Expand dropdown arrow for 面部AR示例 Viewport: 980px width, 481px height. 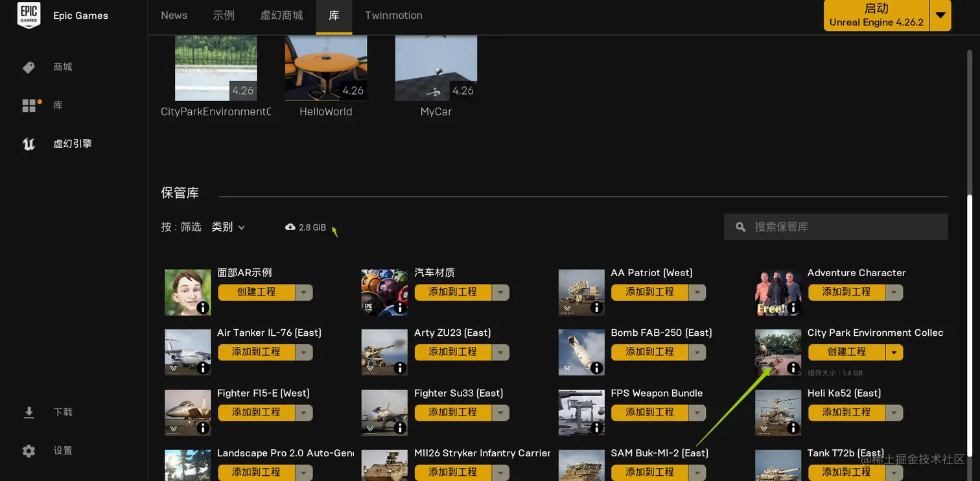pos(304,292)
